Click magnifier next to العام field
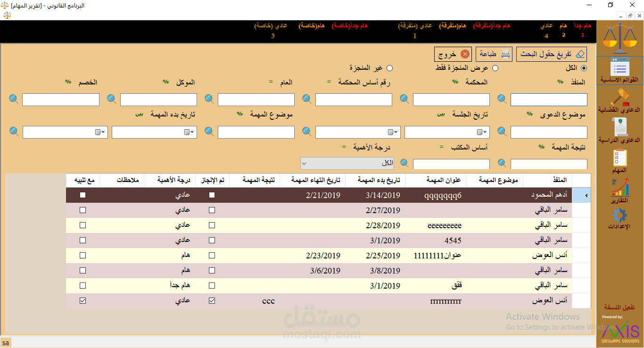This screenshot has width=644, height=348. click(209, 99)
